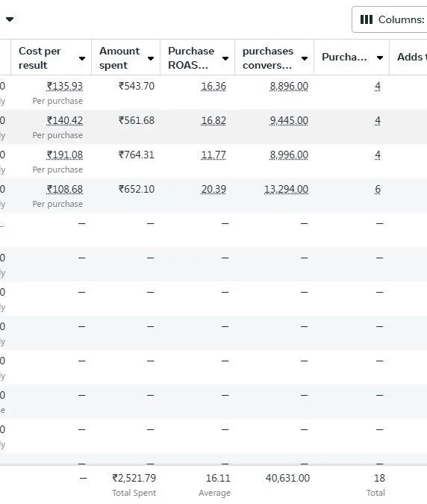The height and width of the screenshot is (504, 427).
Task: Click Per purchase label under ₹108.68
Action: point(57,204)
